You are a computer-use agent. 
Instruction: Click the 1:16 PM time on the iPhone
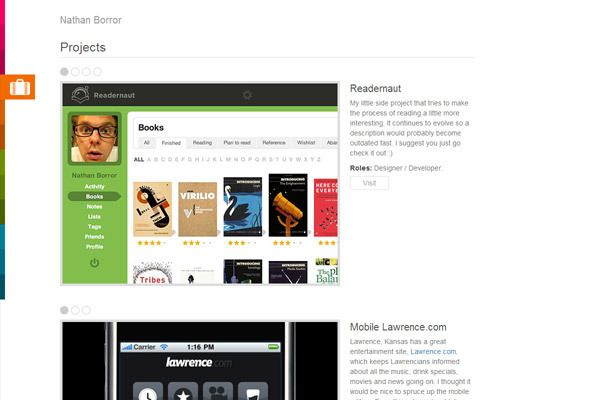pyautogui.click(x=200, y=347)
